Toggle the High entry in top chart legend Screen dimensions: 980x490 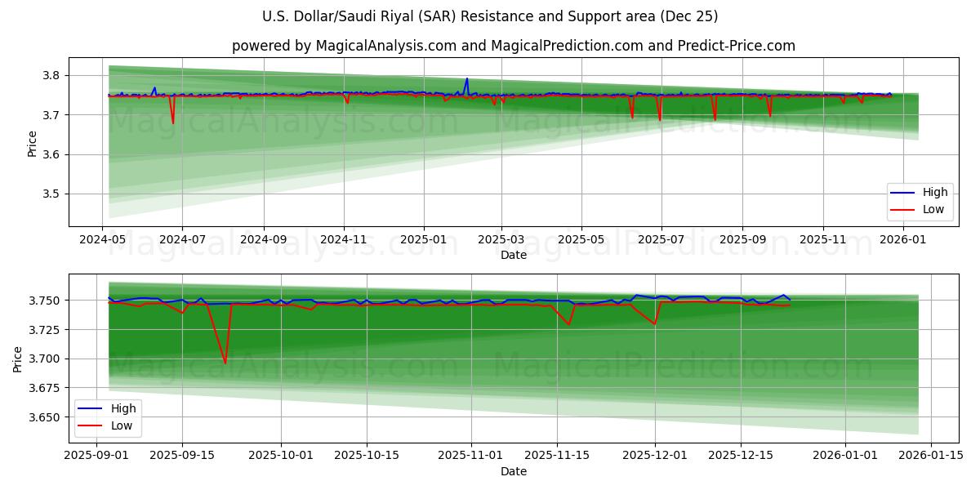coord(935,192)
